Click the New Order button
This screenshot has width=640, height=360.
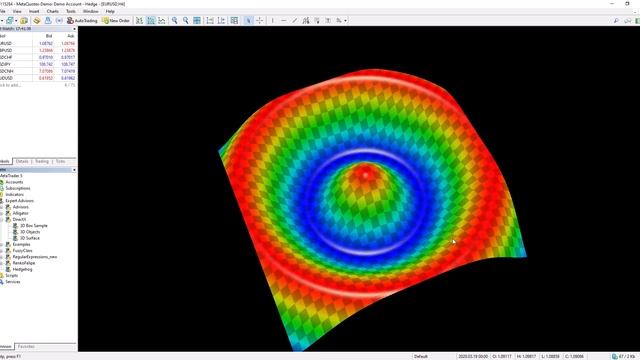[116, 20]
